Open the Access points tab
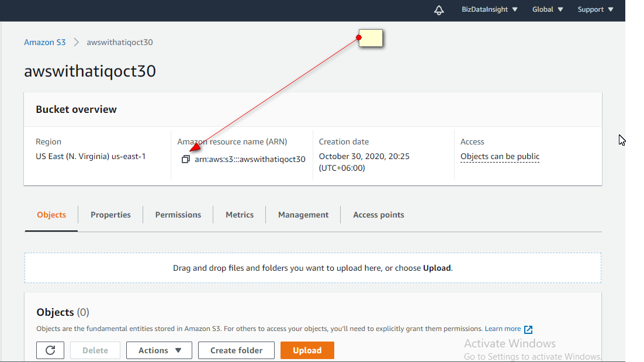Screen dimensions: 644x362 pyautogui.click(x=378, y=215)
